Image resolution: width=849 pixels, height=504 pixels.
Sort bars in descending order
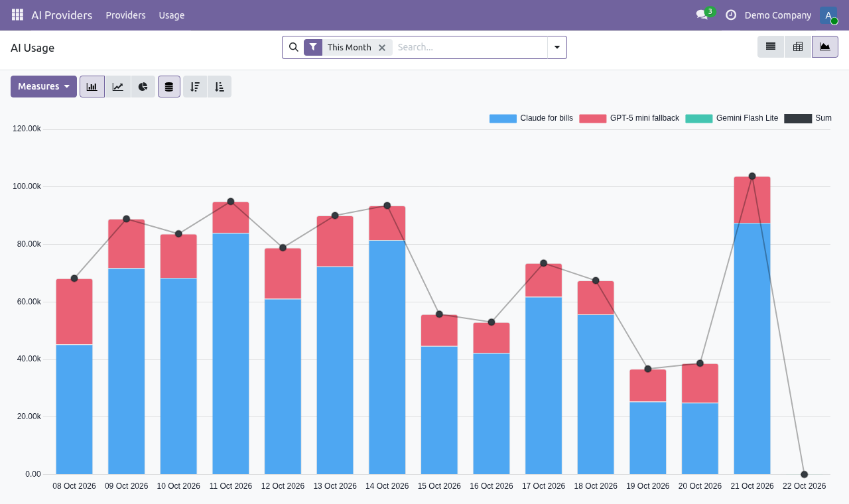coord(195,86)
